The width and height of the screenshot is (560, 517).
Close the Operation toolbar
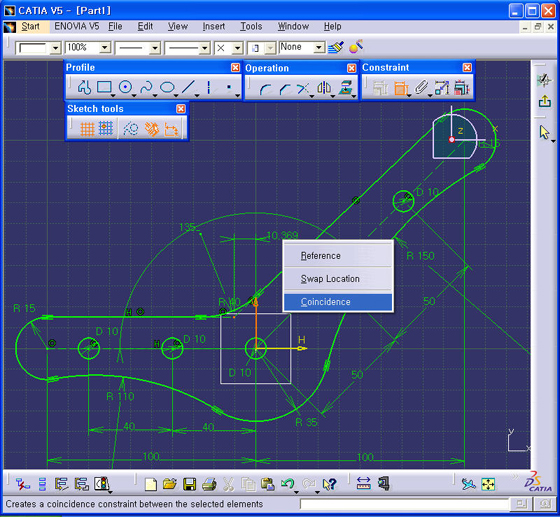point(351,68)
